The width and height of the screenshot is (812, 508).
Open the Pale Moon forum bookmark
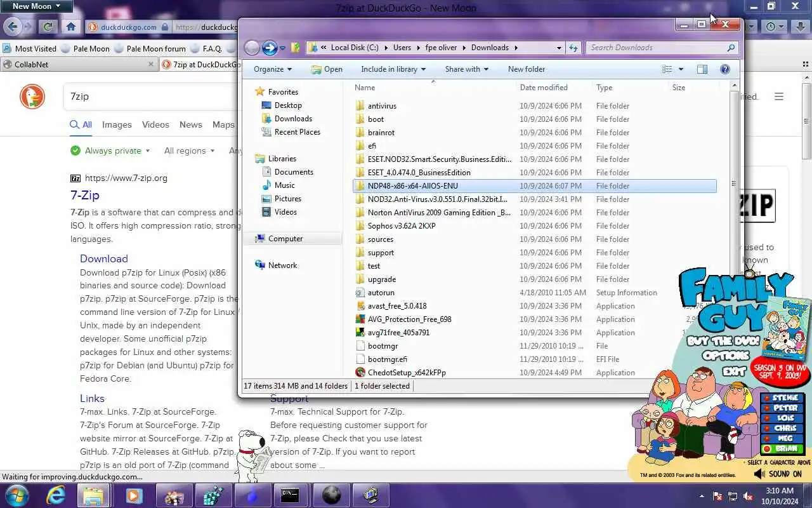[149, 48]
